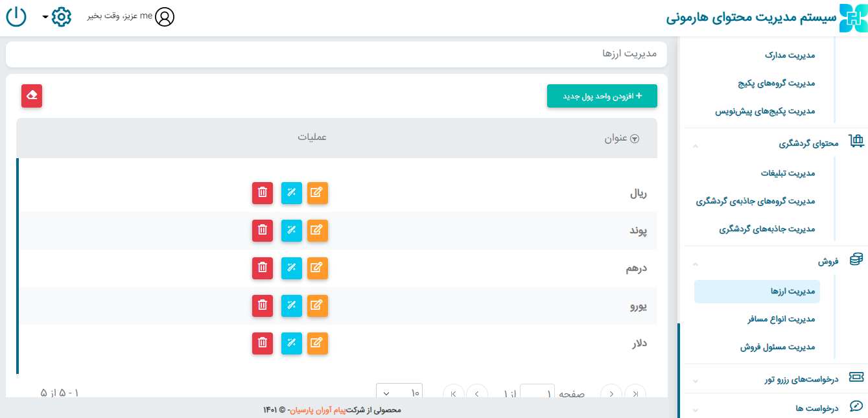868x418 pixels.
Task: Click the user profile avatar icon
Action: [x=165, y=17]
